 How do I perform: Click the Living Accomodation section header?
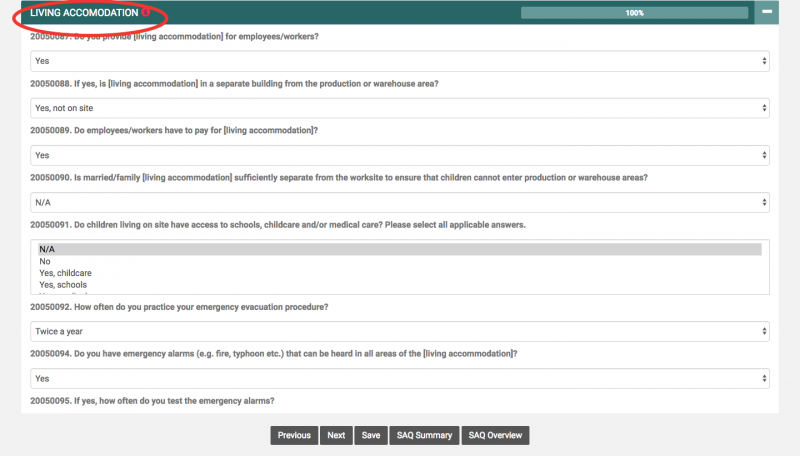(84, 13)
